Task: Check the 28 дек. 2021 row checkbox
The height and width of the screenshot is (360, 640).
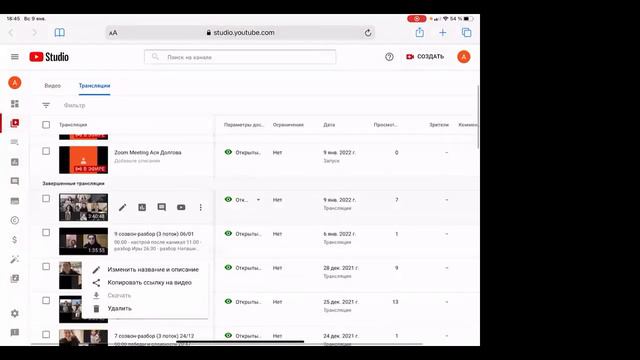Action: click(46, 267)
